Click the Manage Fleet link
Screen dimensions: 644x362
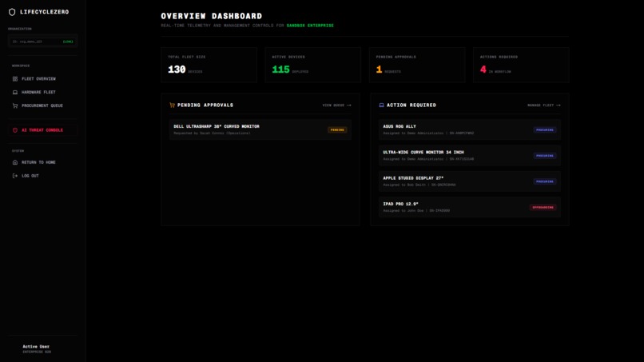pyautogui.click(x=544, y=105)
